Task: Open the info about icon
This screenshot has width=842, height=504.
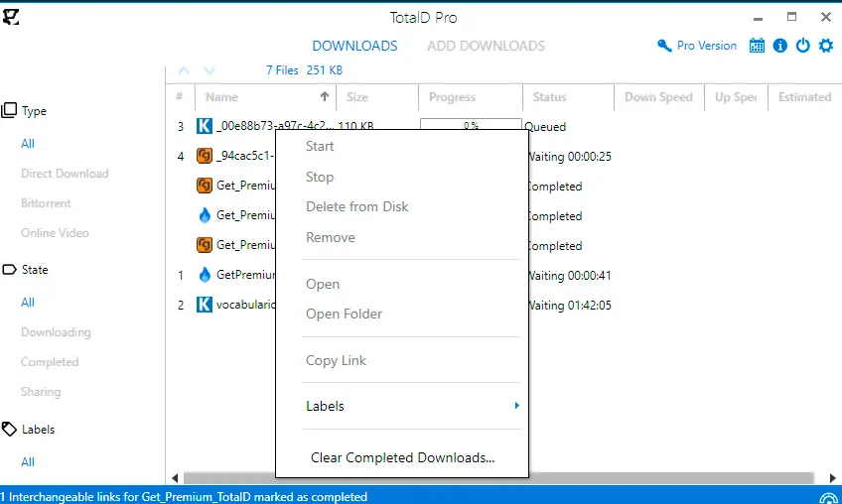Action: coord(780,46)
